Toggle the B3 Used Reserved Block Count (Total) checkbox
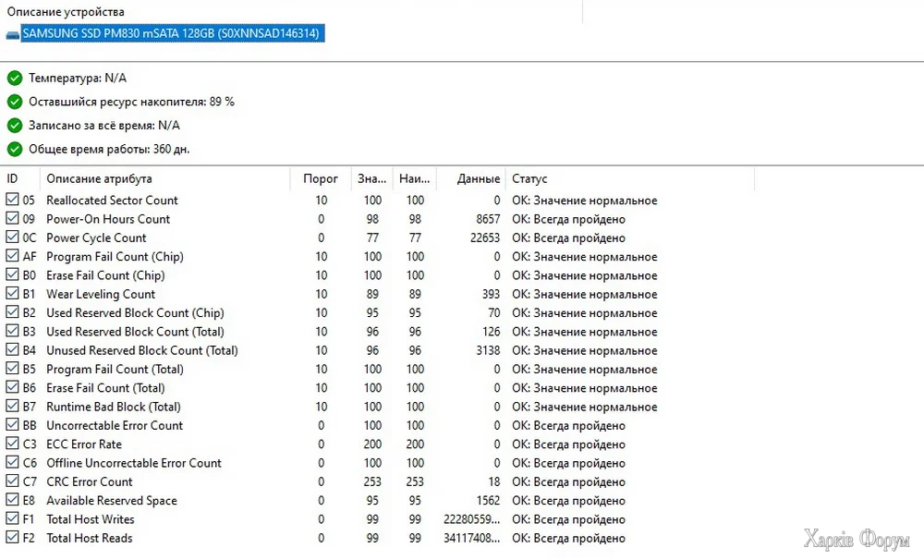This screenshot has width=924, height=560. [x=12, y=331]
